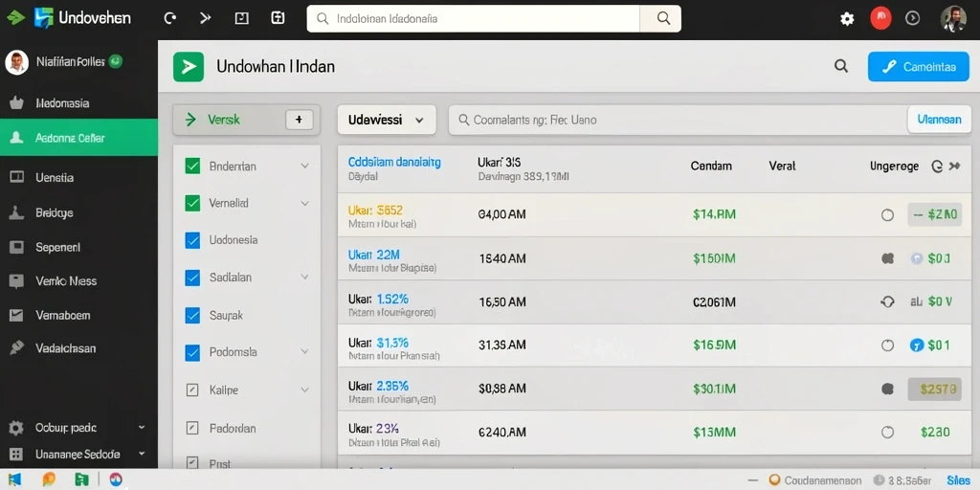The image size is (980, 490).
Task: Select Asdonna Cefier in the sidebar
Action: pos(78,138)
